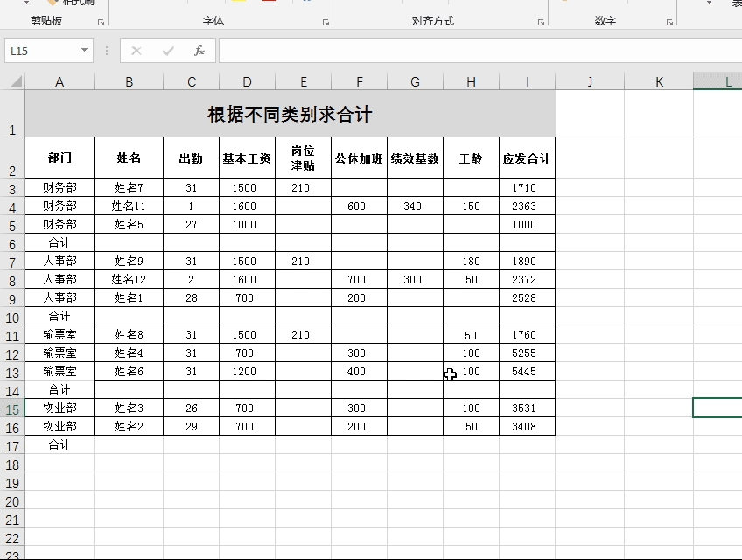Select row 10 header
The width and height of the screenshot is (742, 560).
(x=12, y=317)
